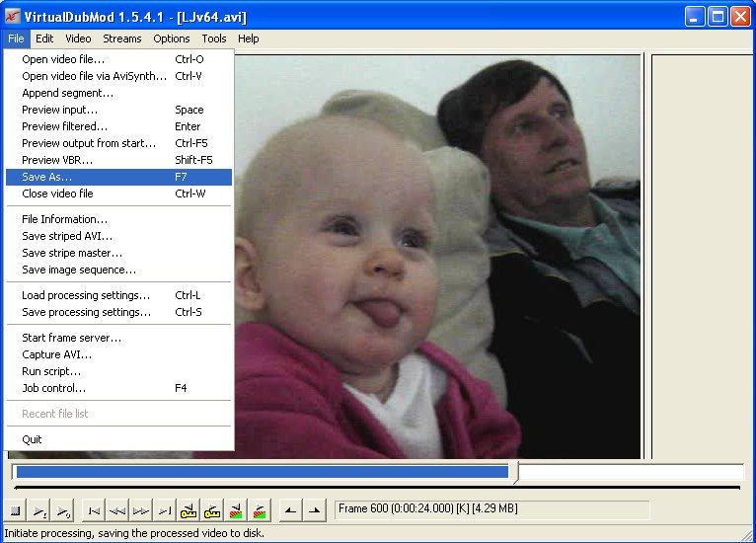756x543 pixels.
Task: Open the Edit menu
Action: point(44,39)
